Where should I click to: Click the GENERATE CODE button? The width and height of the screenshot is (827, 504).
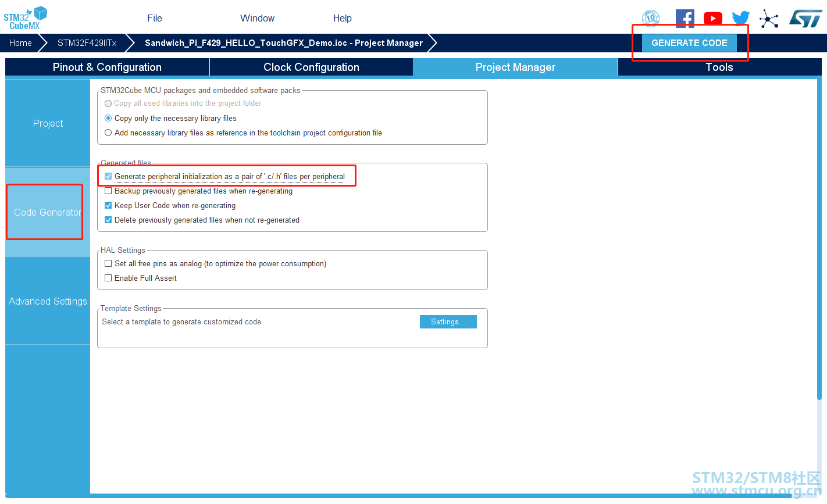click(689, 43)
